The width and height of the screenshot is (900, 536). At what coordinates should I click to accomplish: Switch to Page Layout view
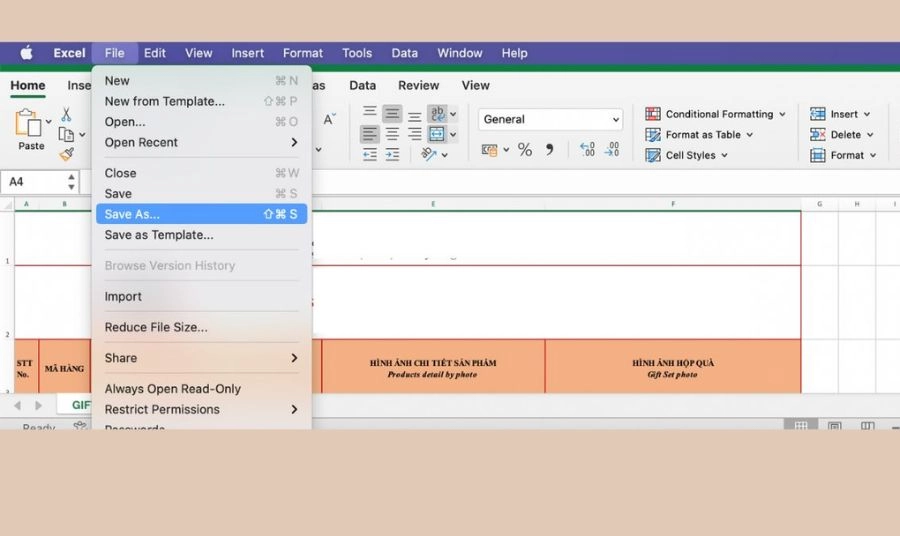834,425
